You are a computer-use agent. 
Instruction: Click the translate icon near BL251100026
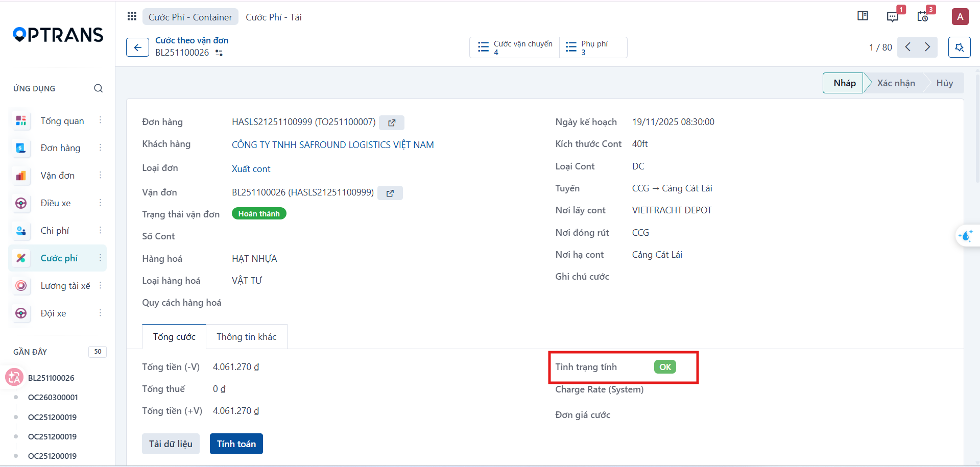point(14,378)
